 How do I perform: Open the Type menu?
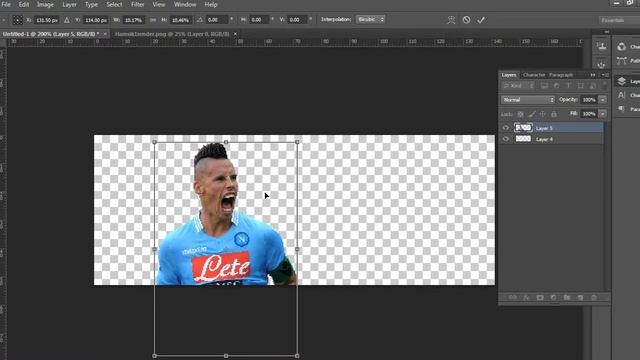click(91, 4)
